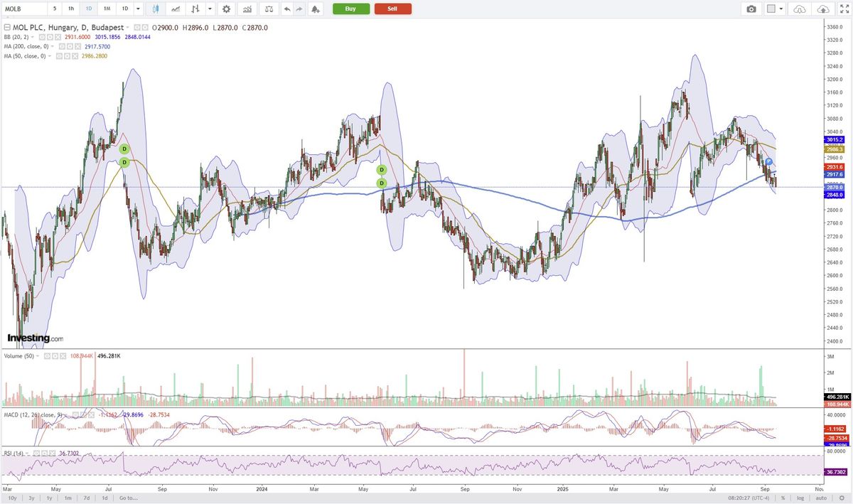Collapse the MOL PLC legend box
This screenshot has width=853, height=504.
click(7, 27)
